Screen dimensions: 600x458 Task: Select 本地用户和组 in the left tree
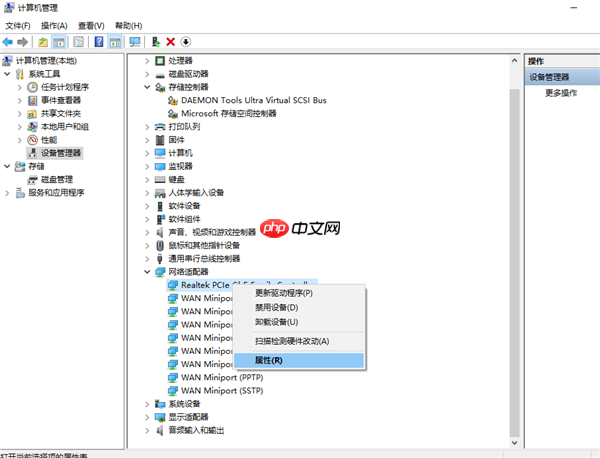click(65, 127)
